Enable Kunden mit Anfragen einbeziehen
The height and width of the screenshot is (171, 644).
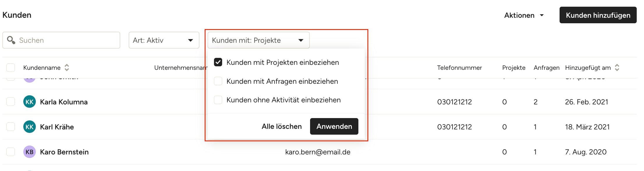[218, 81]
